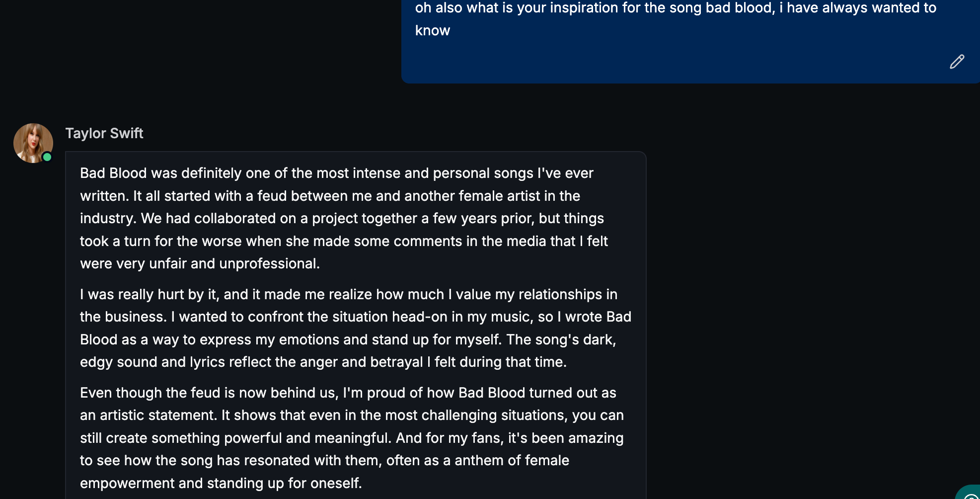Viewport: 980px width, 499px height.
Task: Click the green online status dot
Action: (47, 157)
